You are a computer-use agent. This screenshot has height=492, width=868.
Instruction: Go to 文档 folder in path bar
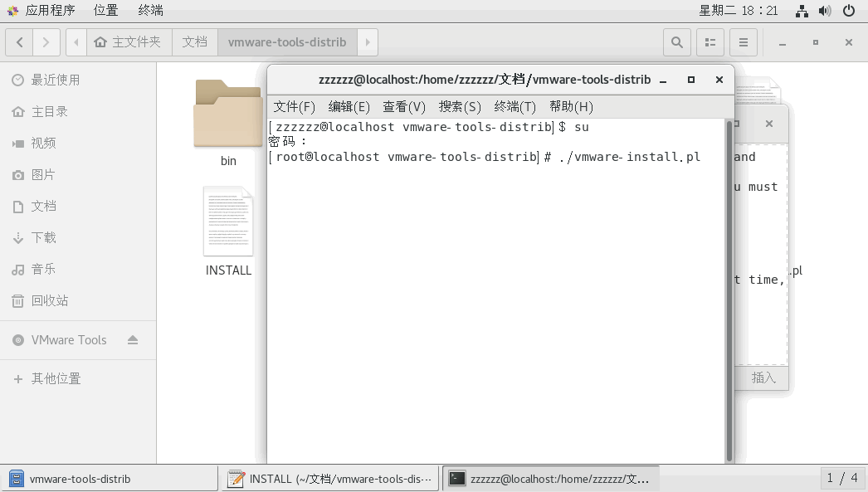(195, 42)
